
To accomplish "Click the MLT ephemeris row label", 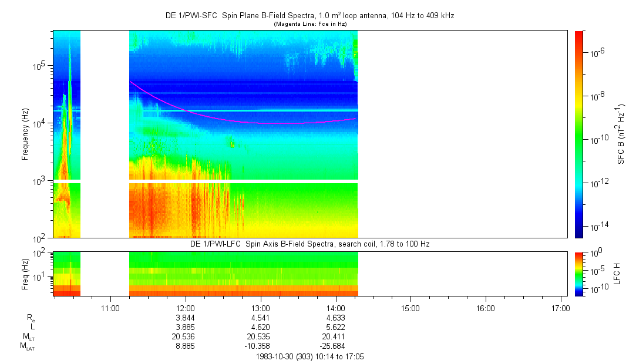I will 28,336.
